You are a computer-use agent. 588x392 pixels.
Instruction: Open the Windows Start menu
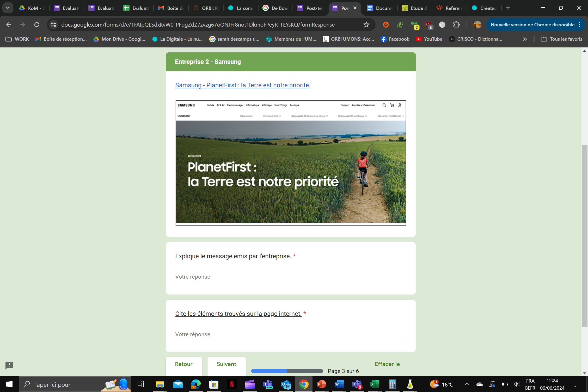pyautogui.click(x=9, y=384)
